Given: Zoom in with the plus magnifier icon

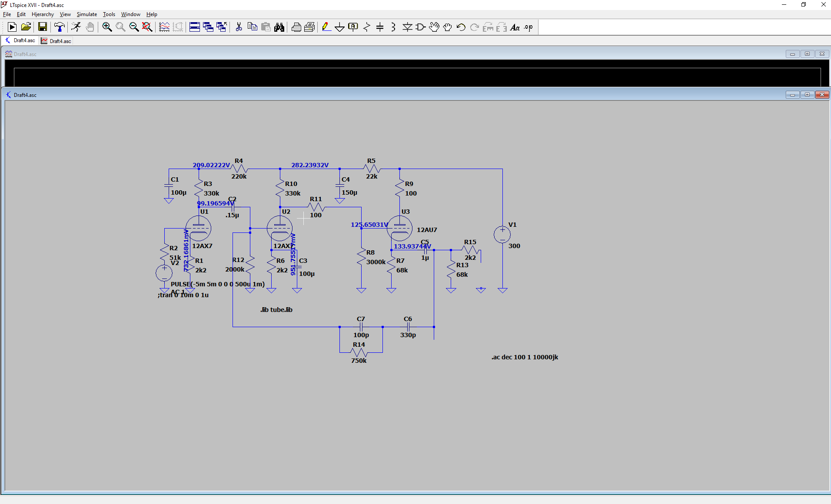Looking at the screenshot, I should [x=107, y=27].
